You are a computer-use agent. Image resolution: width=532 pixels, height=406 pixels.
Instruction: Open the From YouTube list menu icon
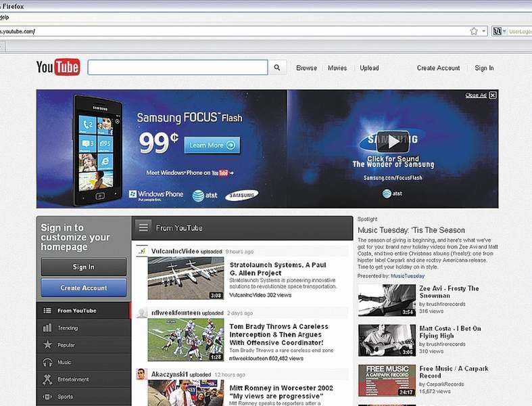143,227
